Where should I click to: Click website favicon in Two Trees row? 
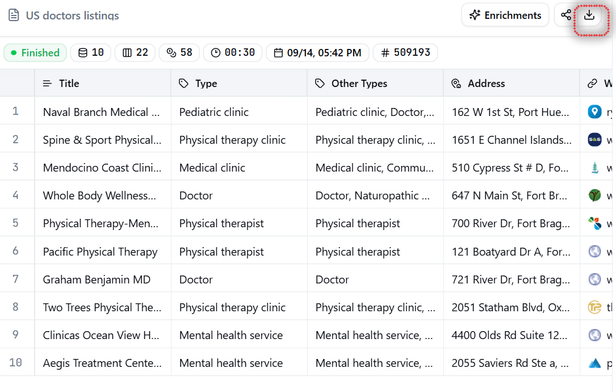click(x=594, y=307)
